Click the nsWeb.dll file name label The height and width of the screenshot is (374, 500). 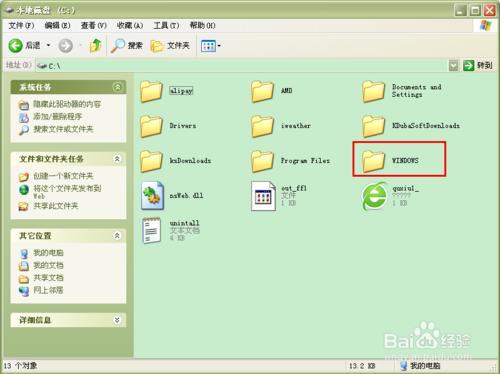[x=186, y=196]
